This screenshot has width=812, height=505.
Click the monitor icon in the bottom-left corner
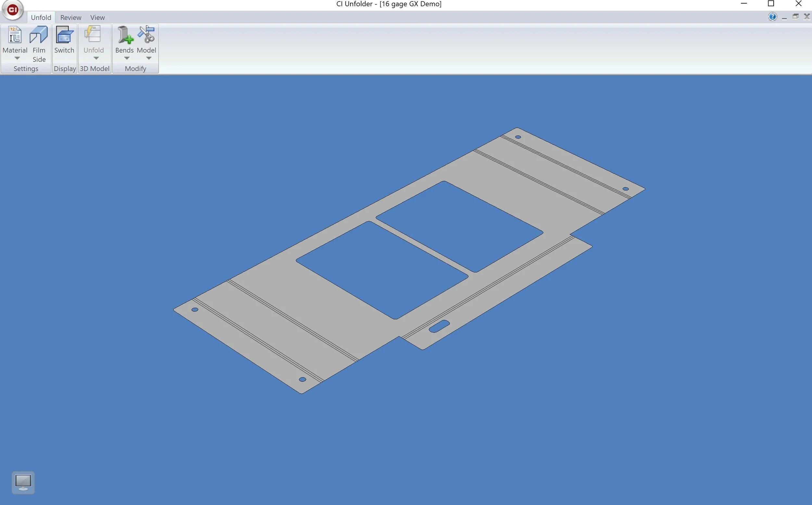pos(23,483)
